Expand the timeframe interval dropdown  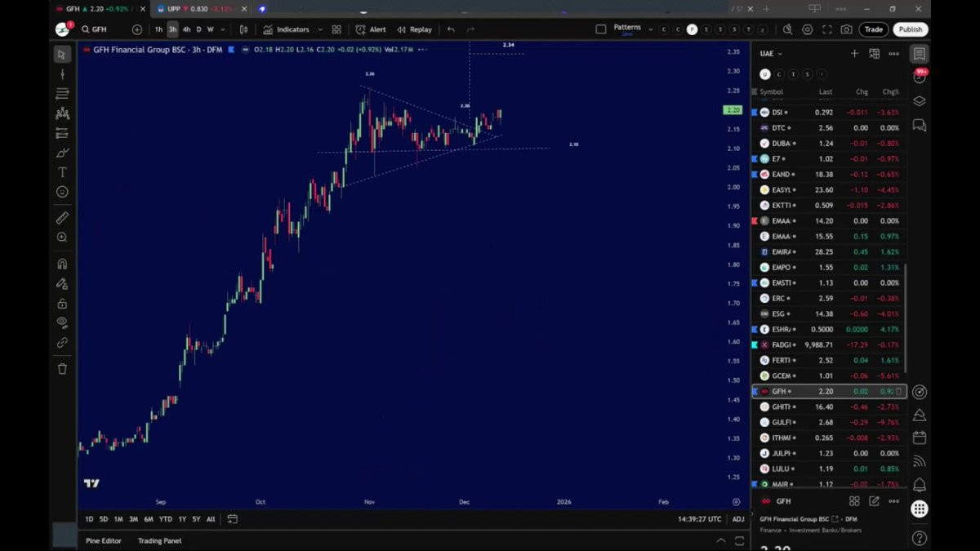pos(223,29)
